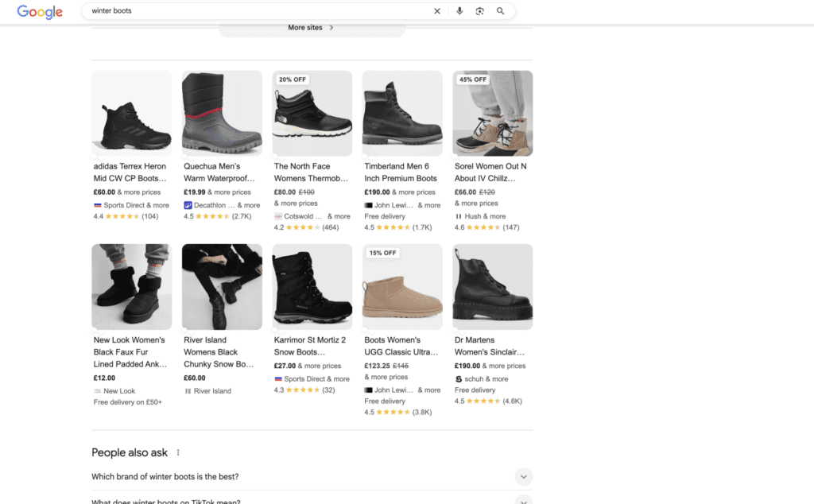
Task: Click the UGG Classic Ultra boots thumbnail
Action: click(x=402, y=286)
